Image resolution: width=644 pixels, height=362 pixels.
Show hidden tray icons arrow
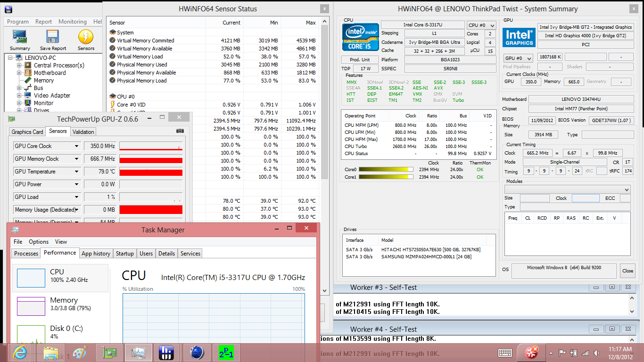[x=551, y=353]
